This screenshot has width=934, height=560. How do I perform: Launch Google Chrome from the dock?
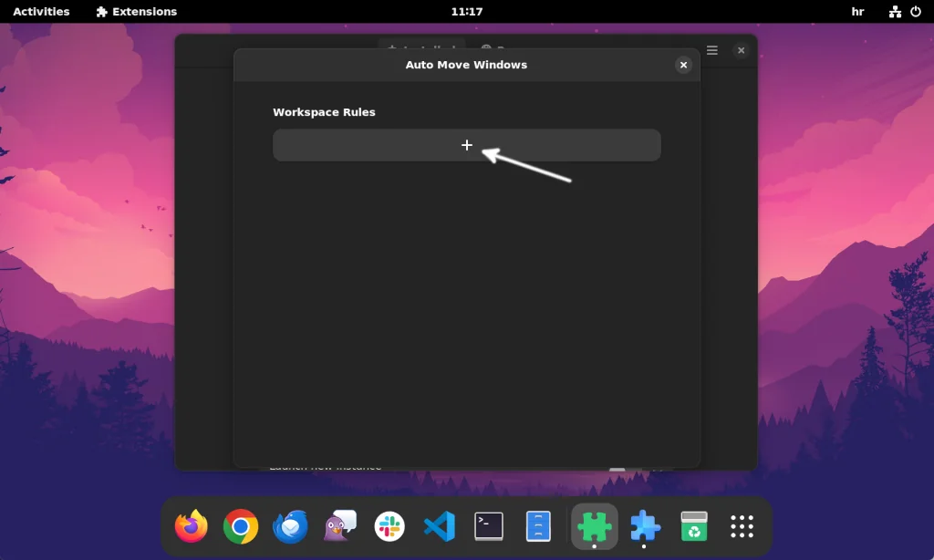point(241,526)
